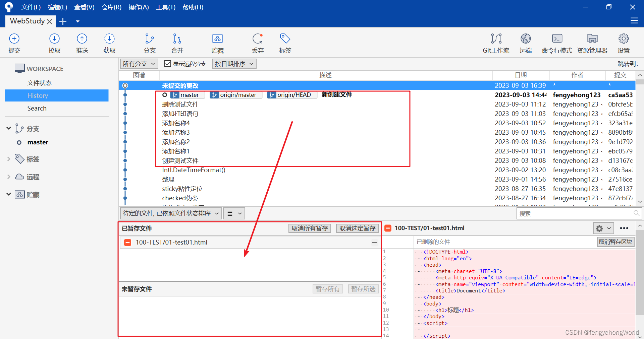The image size is (644, 339).
Task: Open the 文件(F) menu
Action: tap(31, 7)
